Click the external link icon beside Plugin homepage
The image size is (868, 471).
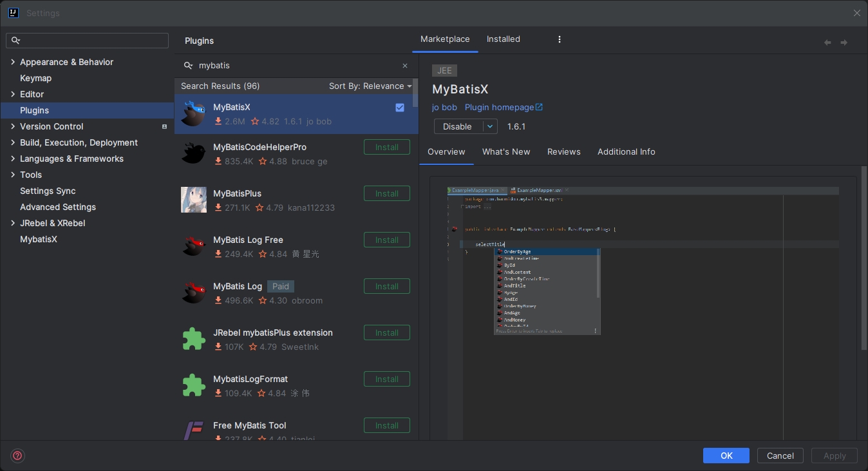[x=540, y=108]
